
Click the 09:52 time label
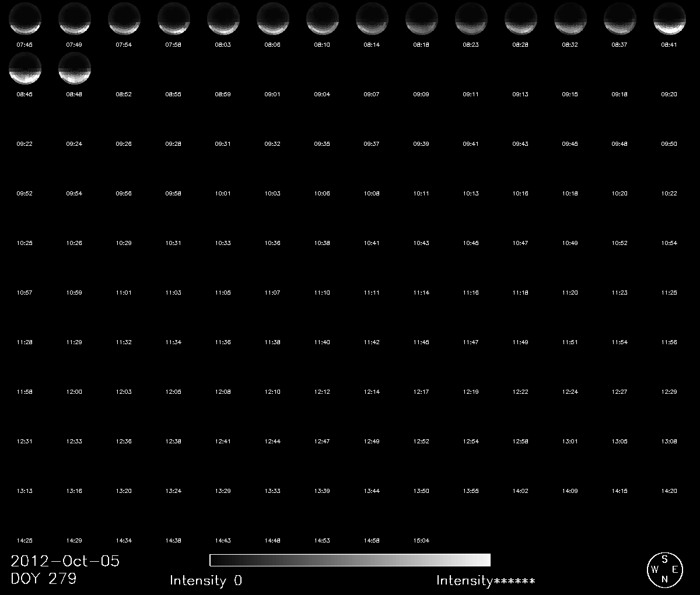point(24,193)
